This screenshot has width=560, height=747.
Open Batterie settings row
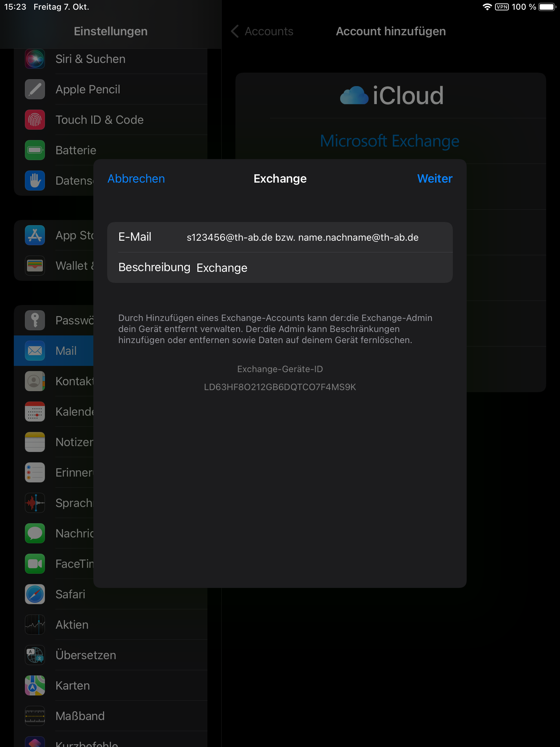click(x=111, y=150)
